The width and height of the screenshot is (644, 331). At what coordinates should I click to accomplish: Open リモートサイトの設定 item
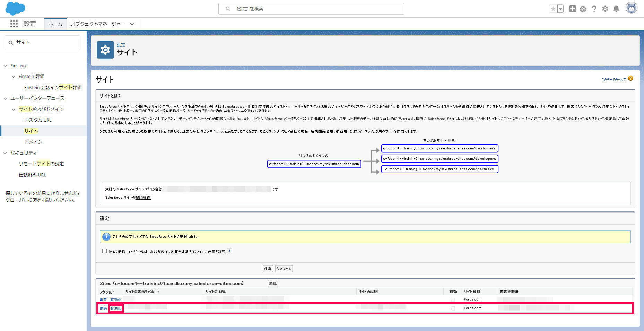pos(41,164)
